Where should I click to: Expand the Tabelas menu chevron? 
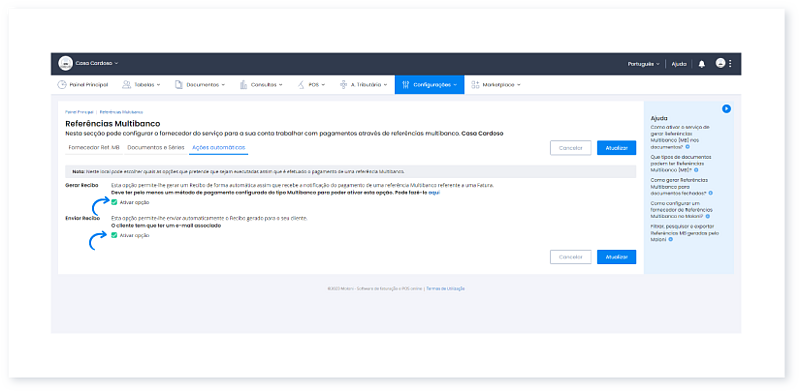pos(159,85)
